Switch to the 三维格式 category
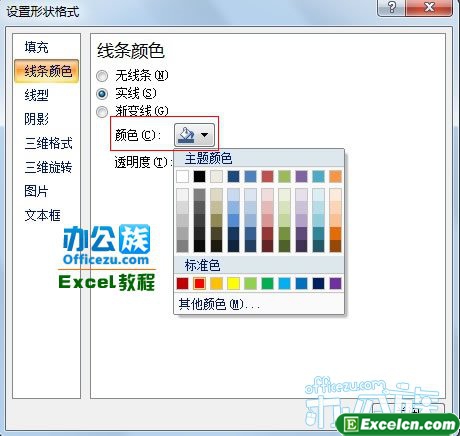The width and height of the screenshot is (460, 436). [x=48, y=143]
